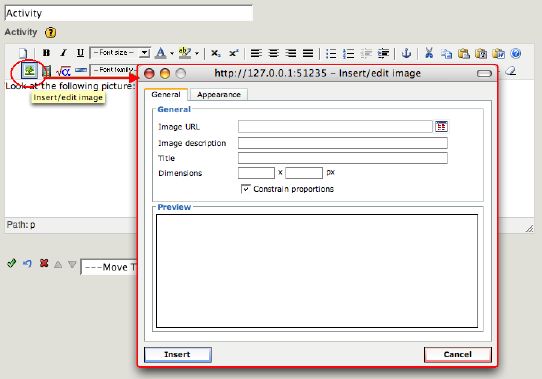Viewport: 542px width, 379px height.
Task: Click the 'Path: p' status text
Action: [21, 225]
